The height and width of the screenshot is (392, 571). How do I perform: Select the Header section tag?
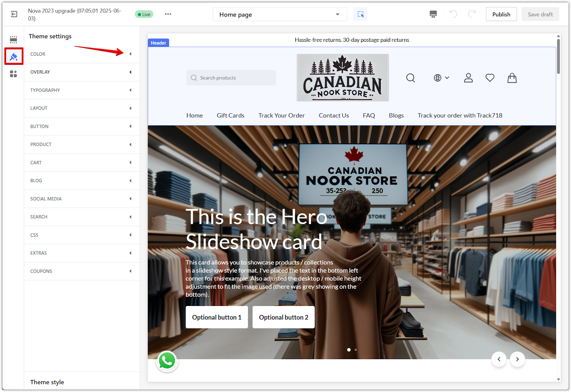158,43
